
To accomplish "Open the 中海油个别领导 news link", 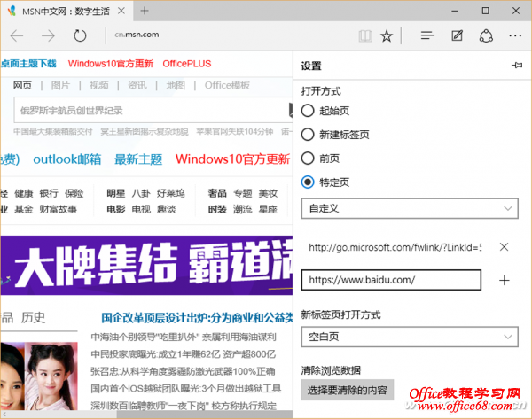I will [x=184, y=337].
